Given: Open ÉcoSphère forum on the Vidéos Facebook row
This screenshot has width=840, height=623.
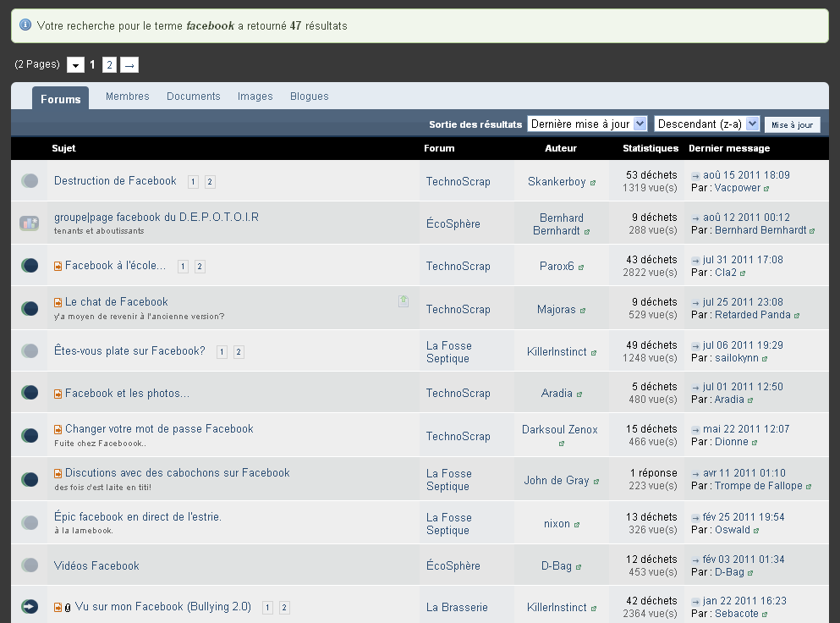Looking at the screenshot, I should pyautogui.click(x=453, y=565).
